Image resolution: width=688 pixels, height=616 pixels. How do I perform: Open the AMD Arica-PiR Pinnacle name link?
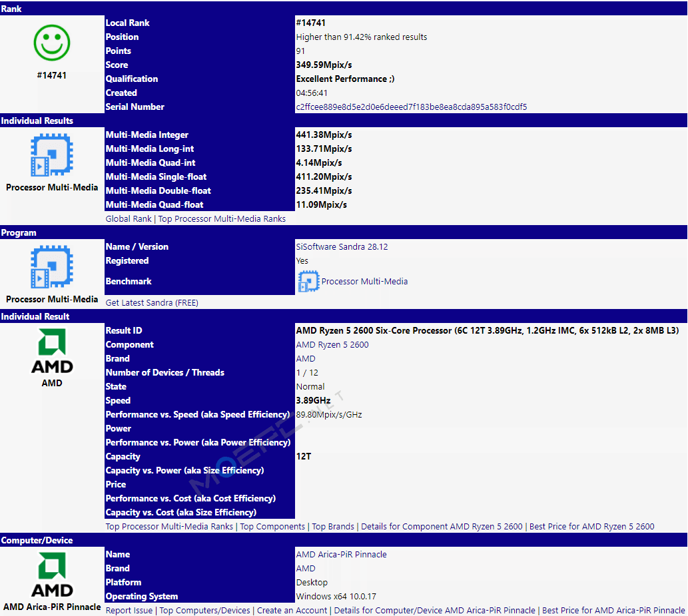[341, 554]
